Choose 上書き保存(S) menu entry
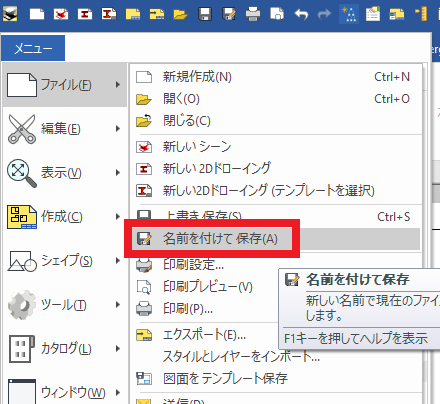440x404 pixels. coord(276,216)
